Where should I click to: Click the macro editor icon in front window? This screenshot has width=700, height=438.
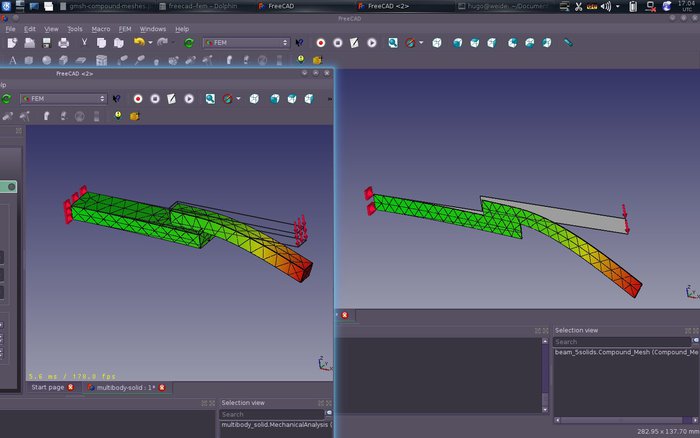pyautogui.click(x=172, y=99)
